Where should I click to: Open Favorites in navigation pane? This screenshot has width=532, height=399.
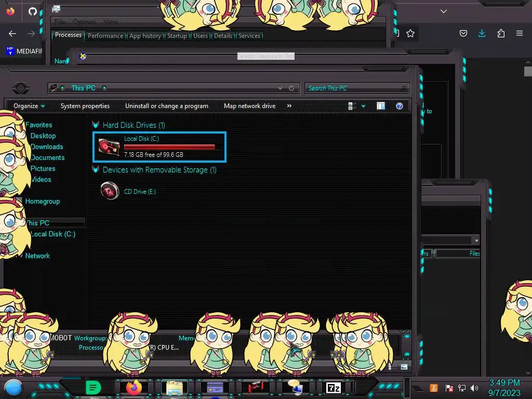click(x=38, y=125)
